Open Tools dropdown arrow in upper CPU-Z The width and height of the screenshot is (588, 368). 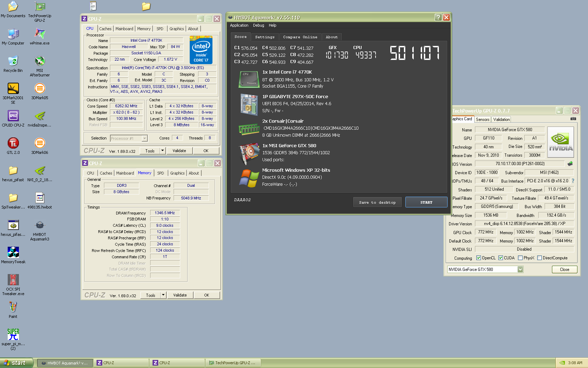point(162,151)
